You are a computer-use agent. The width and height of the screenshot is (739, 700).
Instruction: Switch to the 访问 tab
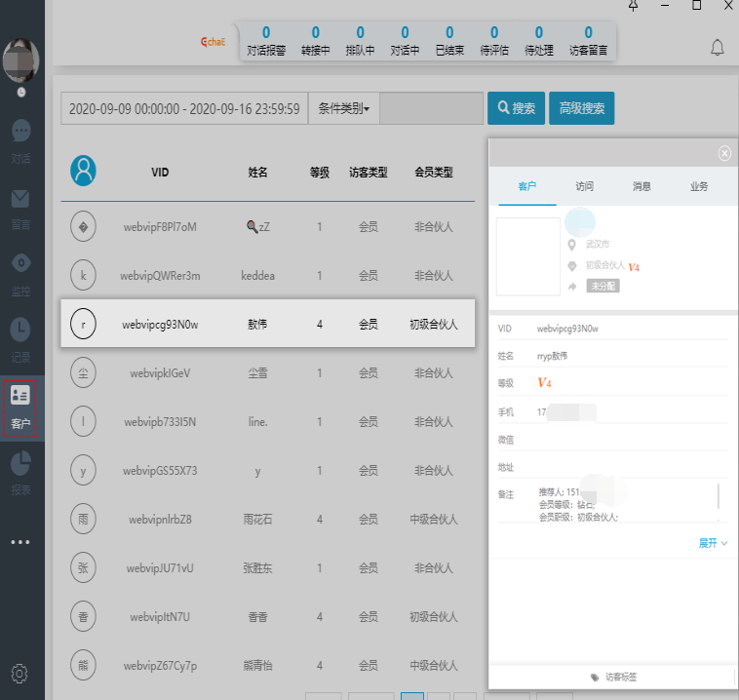click(x=584, y=186)
